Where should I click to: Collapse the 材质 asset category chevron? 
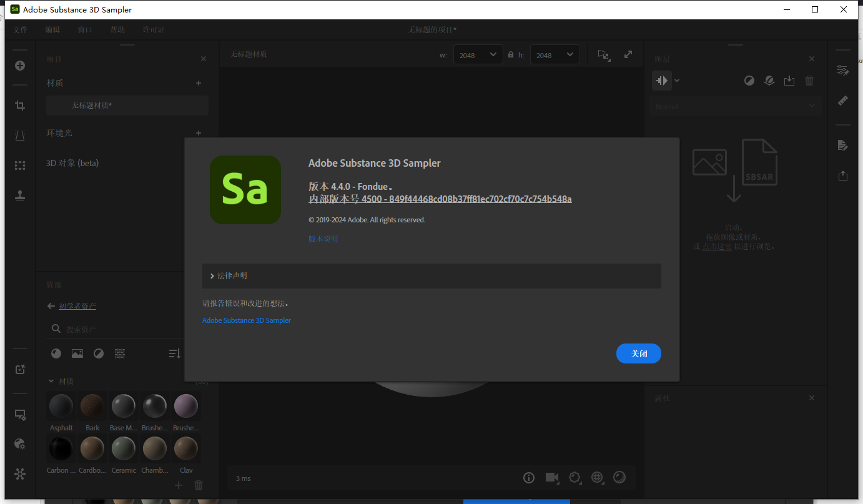point(51,381)
